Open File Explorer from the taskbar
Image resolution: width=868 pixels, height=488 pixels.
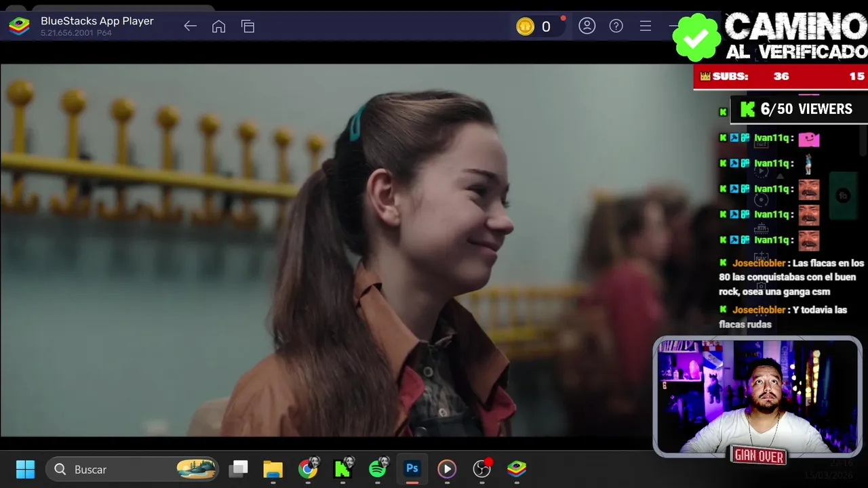pos(273,469)
